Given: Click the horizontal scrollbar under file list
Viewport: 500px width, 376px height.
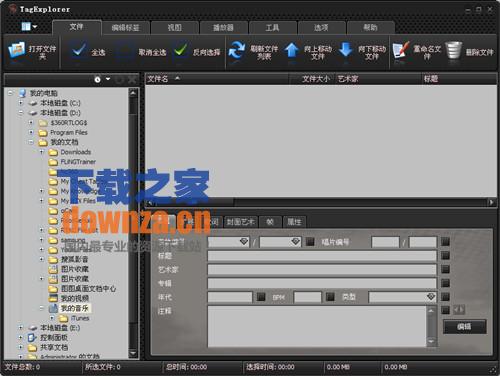Looking at the screenshot, I should click(x=320, y=202).
